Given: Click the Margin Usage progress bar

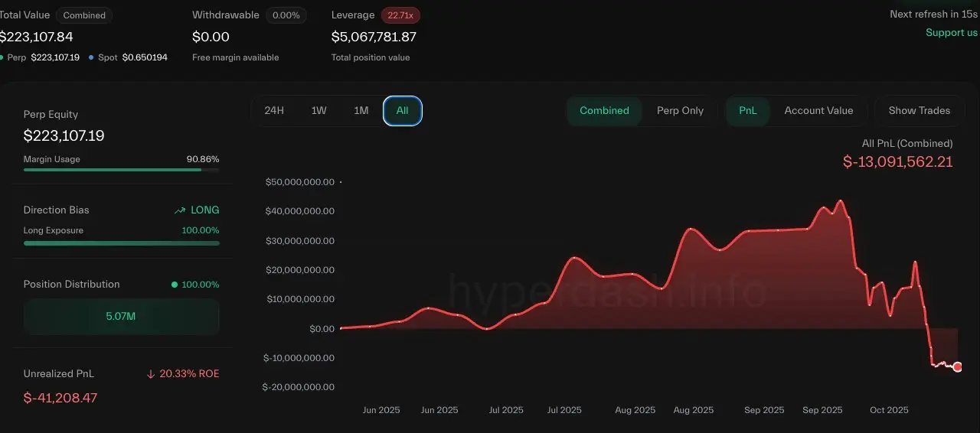Looking at the screenshot, I should pyautogui.click(x=122, y=169).
